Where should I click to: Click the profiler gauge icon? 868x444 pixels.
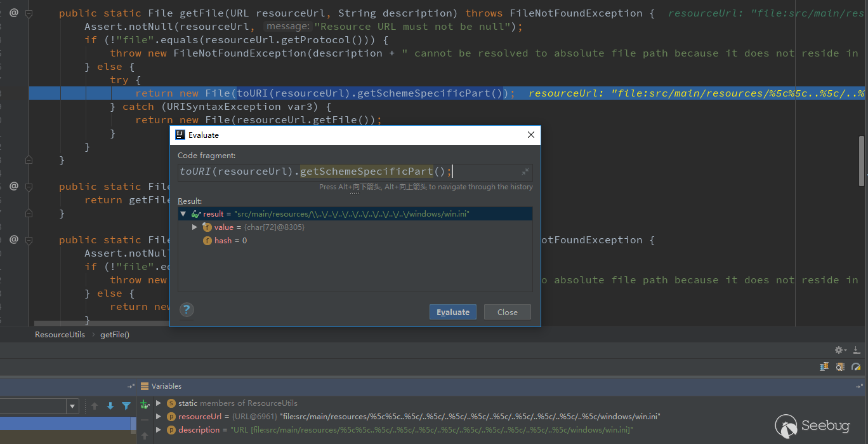point(856,367)
